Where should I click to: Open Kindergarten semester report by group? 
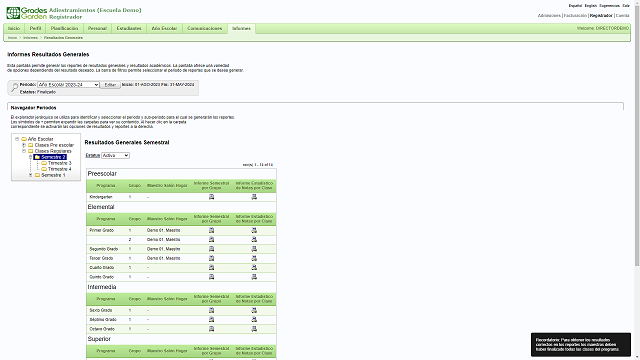(x=211, y=197)
